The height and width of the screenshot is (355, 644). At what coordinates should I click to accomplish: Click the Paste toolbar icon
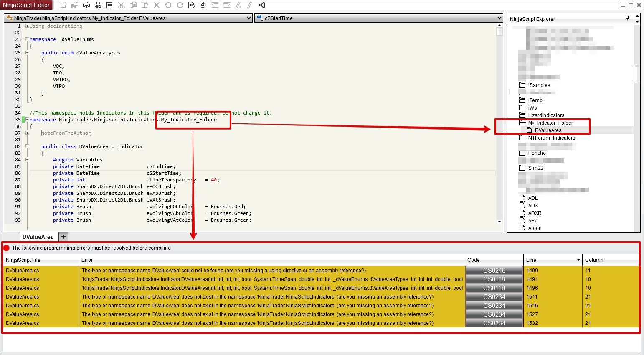(x=145, y=5)
